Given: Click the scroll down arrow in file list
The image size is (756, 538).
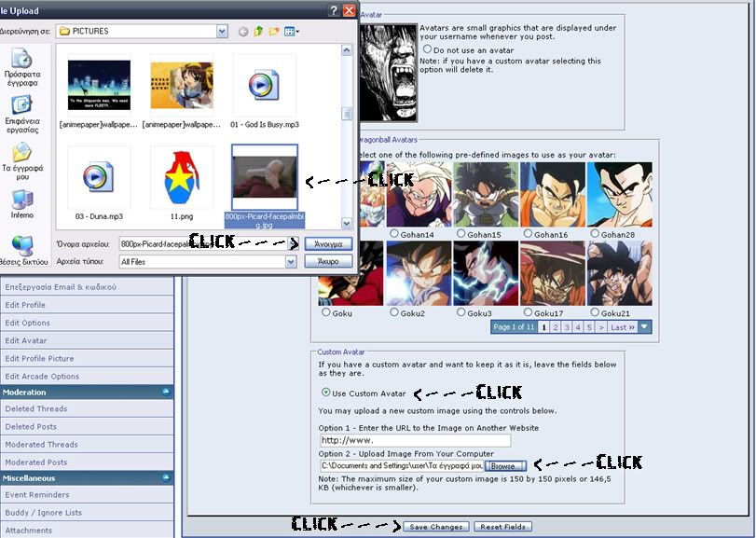Looking at the screenshot, I should pos(347,223).
